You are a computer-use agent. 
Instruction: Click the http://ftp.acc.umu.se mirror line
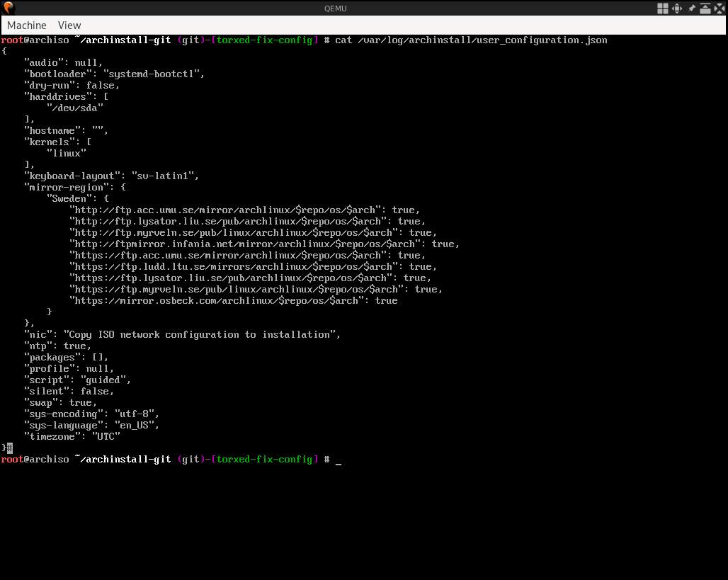244,210
